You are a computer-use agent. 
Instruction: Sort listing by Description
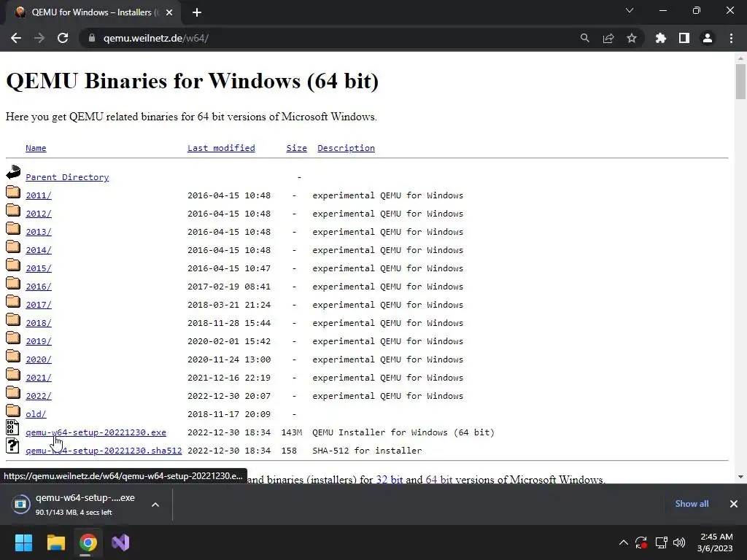(346, 148)
